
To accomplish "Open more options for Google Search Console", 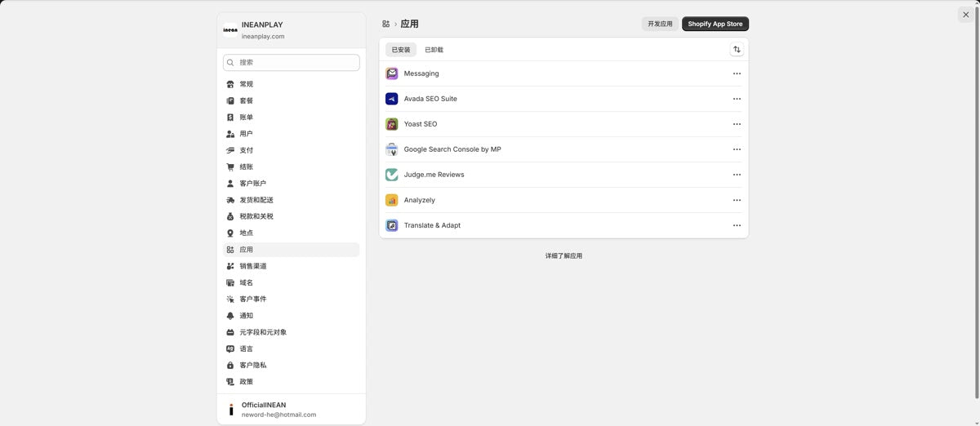I will tap(737, 149).
